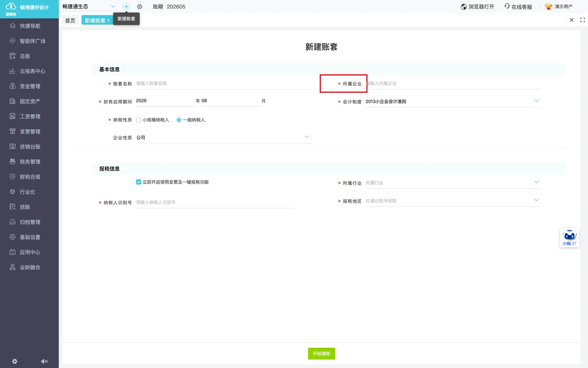
Task: Open 资金管理 module
Action: point(29,86)
